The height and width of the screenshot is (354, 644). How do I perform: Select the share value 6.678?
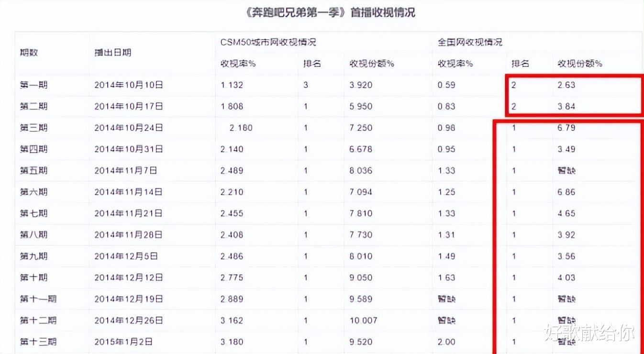coord(361,149)
